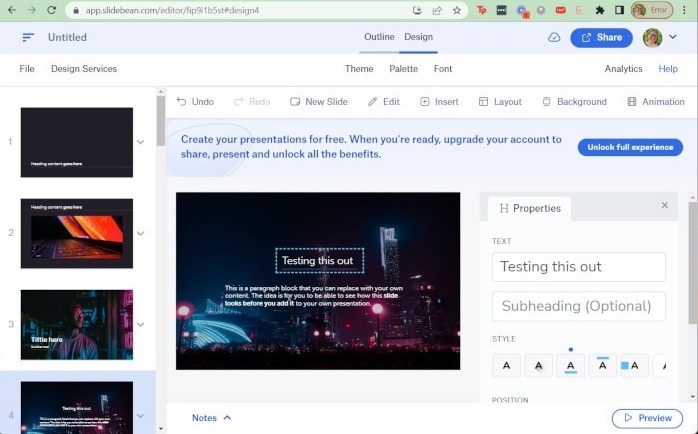Choose the A style with blue square
This screenshot has height=434, width=698.
[x=634, y=365]
